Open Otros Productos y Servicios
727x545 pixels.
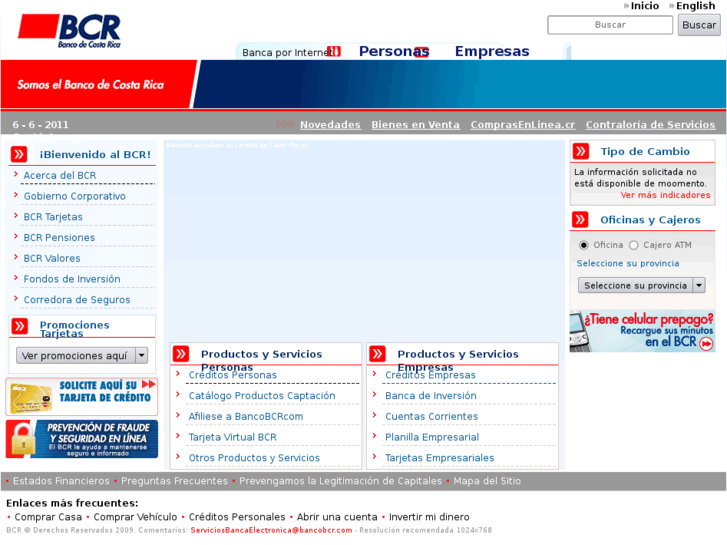click(x=254, y=458)
